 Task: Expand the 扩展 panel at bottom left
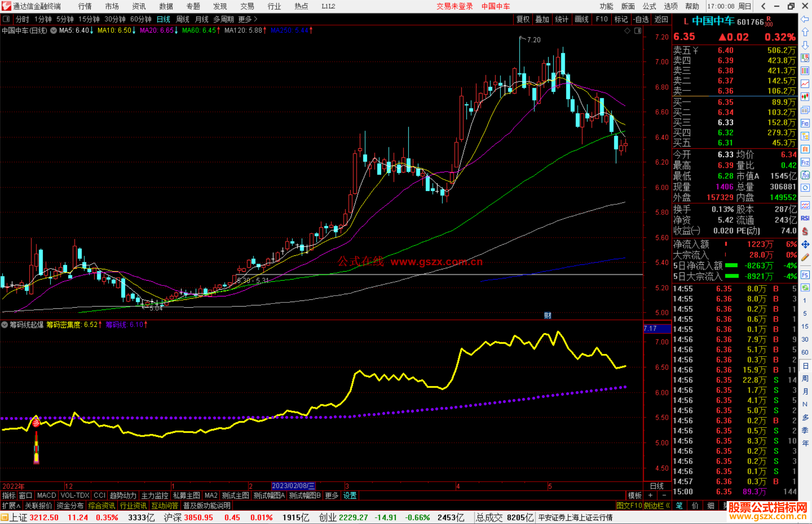click(11, 506)
